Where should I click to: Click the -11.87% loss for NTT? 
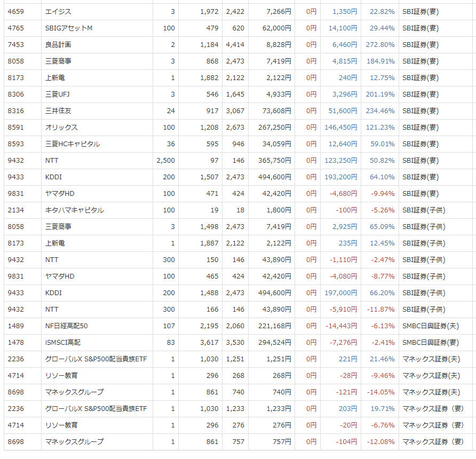380,310
